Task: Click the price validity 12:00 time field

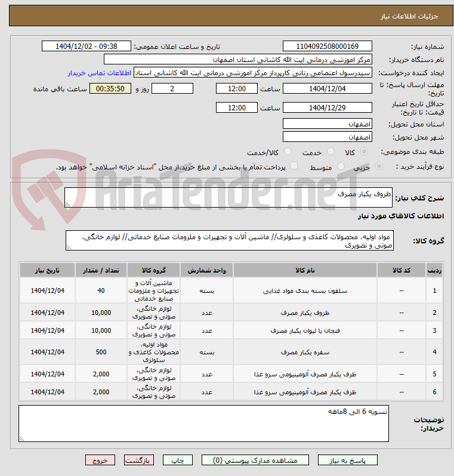Action: coord(237,108)
